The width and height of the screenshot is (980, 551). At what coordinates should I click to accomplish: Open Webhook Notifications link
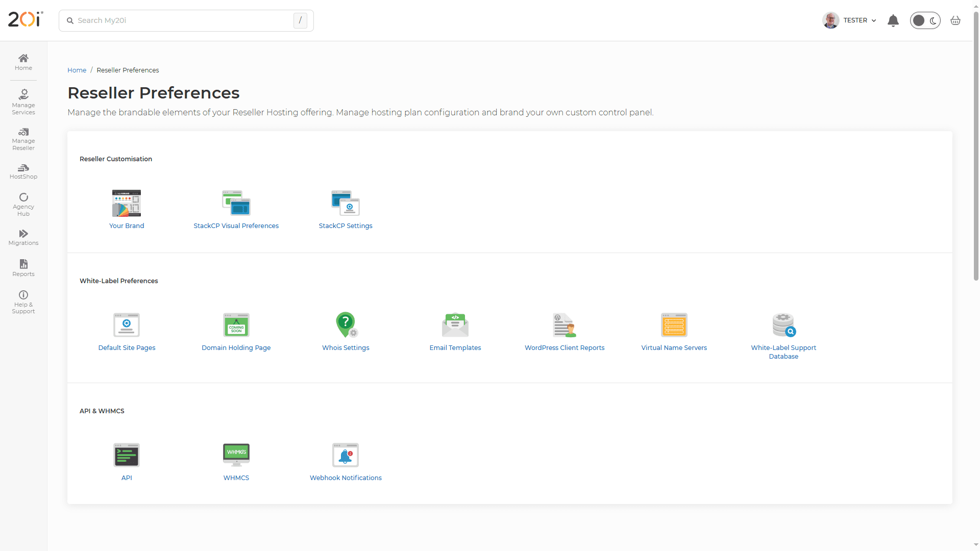tap(346, 478)
